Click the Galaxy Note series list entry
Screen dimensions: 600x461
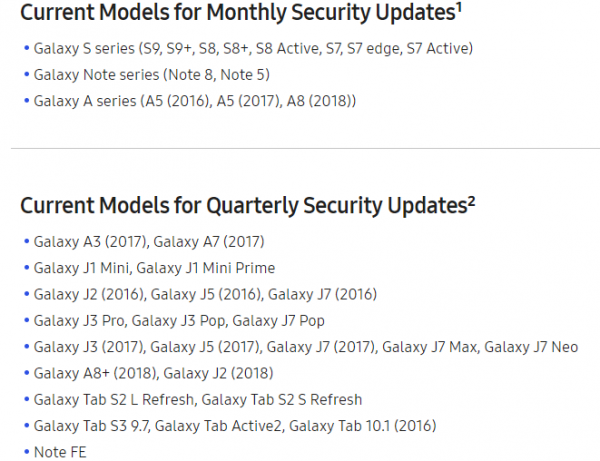(x=150, y=74)
